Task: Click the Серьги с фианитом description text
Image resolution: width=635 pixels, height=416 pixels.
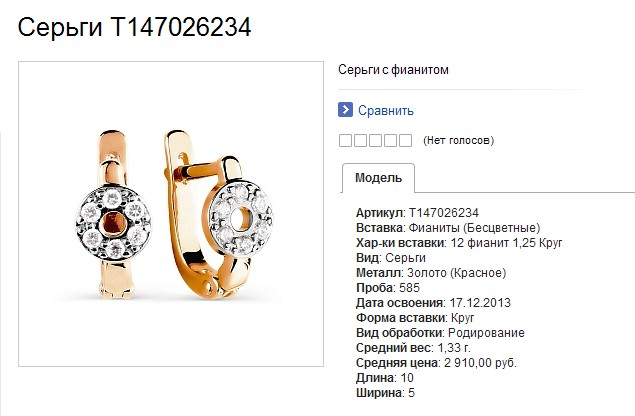Action: 393,70
